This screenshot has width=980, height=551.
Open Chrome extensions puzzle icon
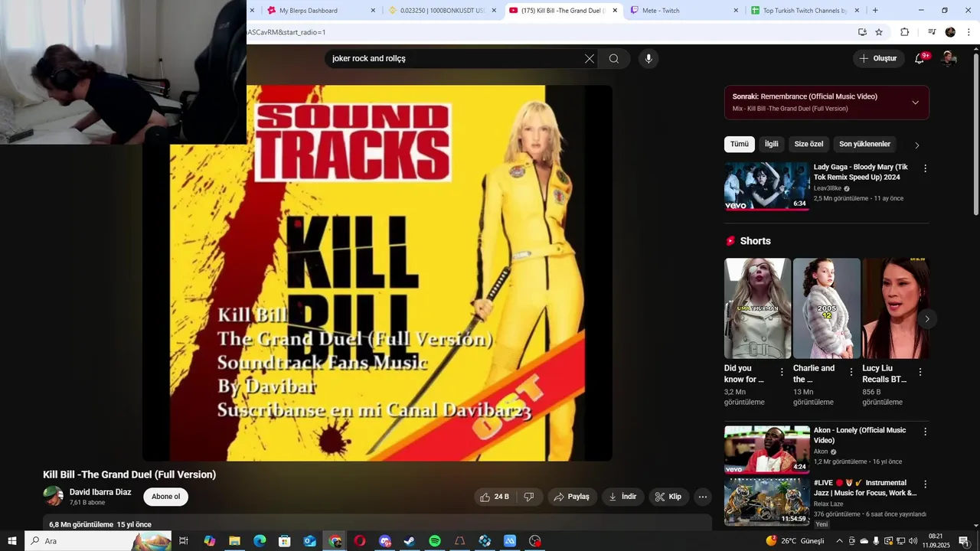pos(904,32)
